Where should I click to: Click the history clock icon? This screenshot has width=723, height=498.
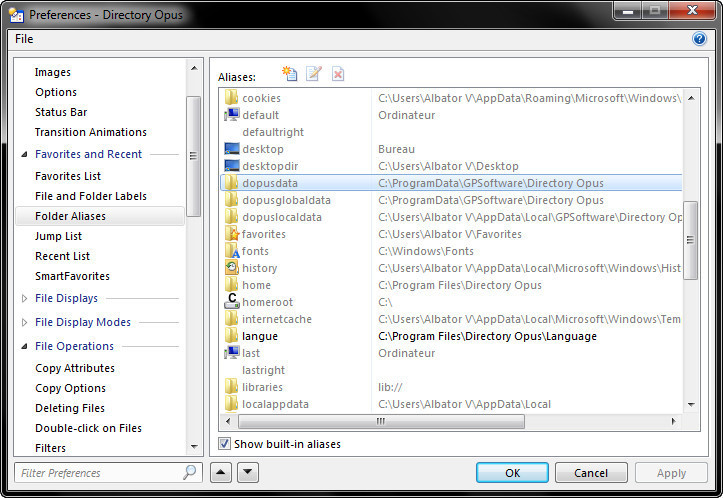pyautogui.click(x=231, y=268)
